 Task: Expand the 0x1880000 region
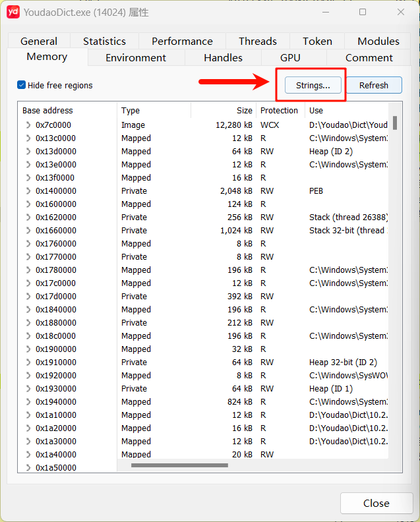pyautogui.click(x=28, y=322)
